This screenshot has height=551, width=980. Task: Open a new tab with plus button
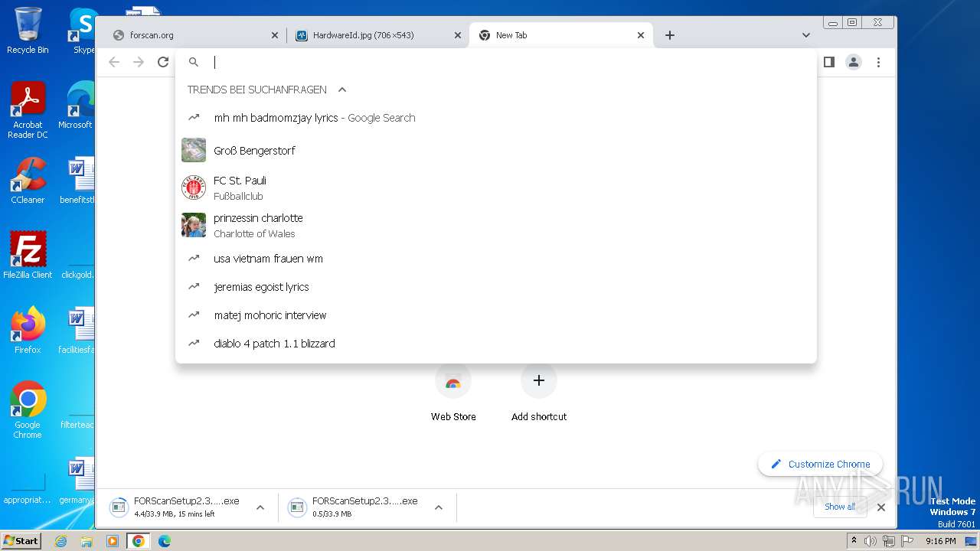click(x=670, y=35)
